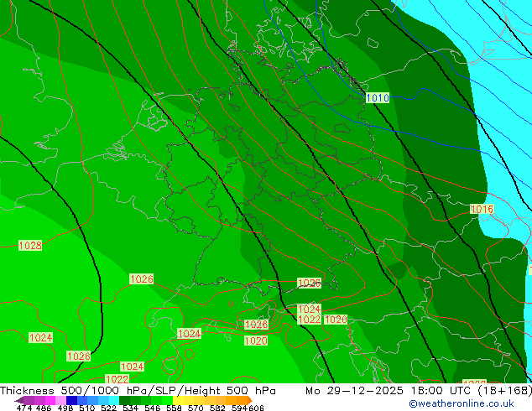Click the 1028 label above 1020
The height and width of the screenshot is (411, 532).
point(256,325)
